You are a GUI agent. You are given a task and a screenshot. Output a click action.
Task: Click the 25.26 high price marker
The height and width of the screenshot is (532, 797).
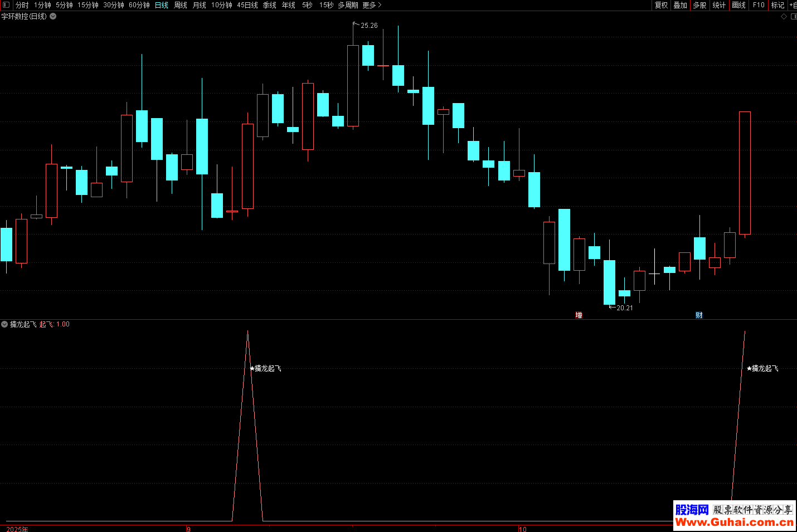368,26
